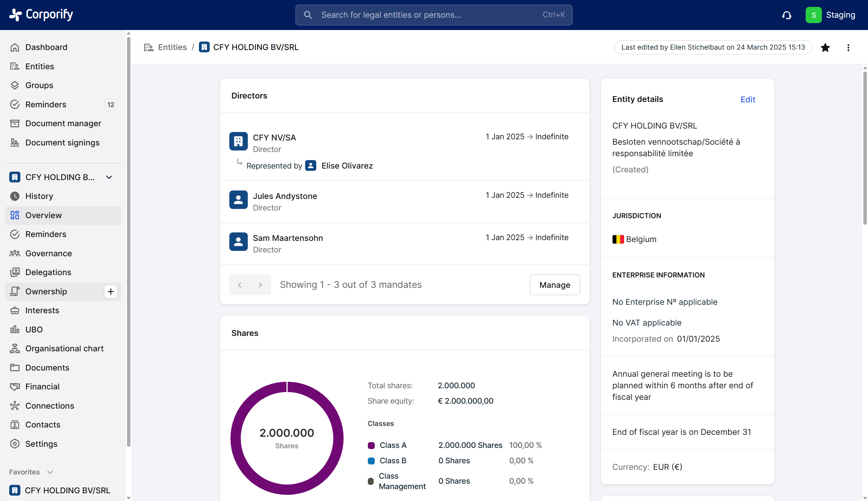Open the three-dot more options menu
Image resolution: width=868 pixels, height=501 pixels.
pyautogui.click(x=848, y=47)
